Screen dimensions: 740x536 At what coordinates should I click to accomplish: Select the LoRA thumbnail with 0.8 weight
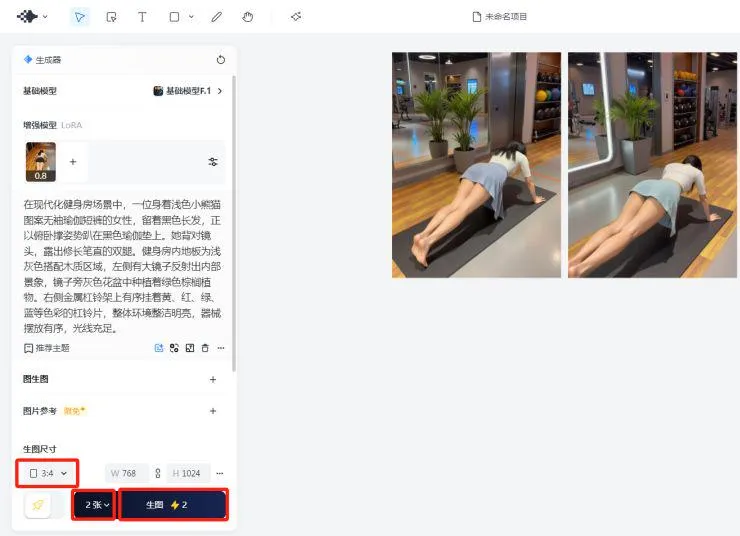41,162
